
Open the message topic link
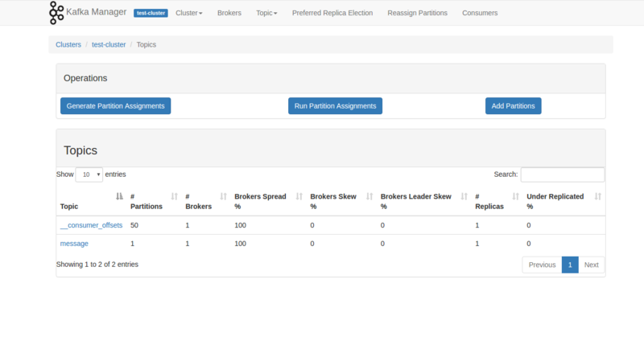[74, 244]
